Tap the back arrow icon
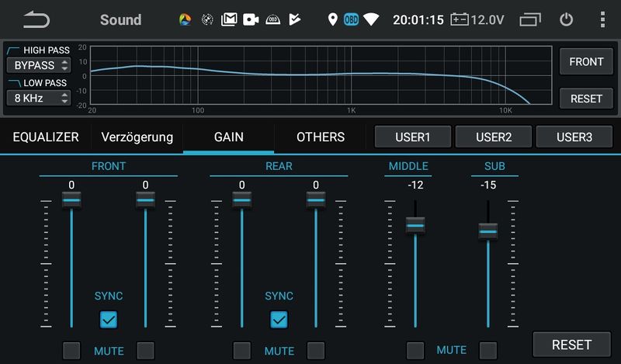 point(36,19)
